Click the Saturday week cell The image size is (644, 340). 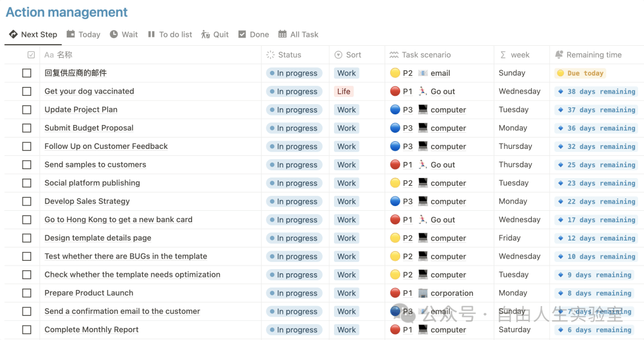(x=514, y=329)
